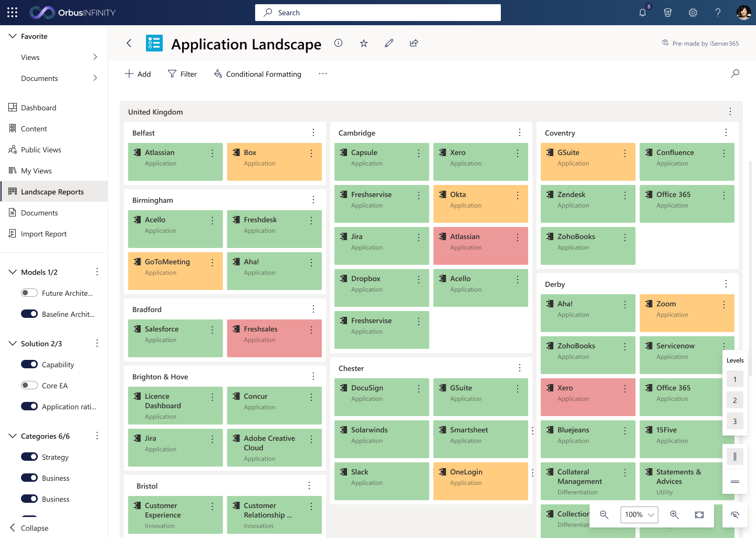
Task: Open the Filter options
Action: tap(182, 74)
